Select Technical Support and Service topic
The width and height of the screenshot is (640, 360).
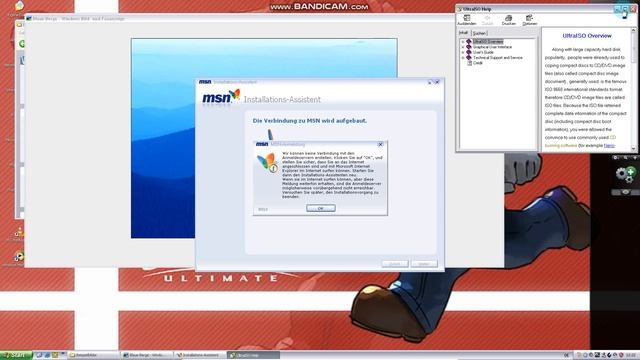(x=498, y=58)
